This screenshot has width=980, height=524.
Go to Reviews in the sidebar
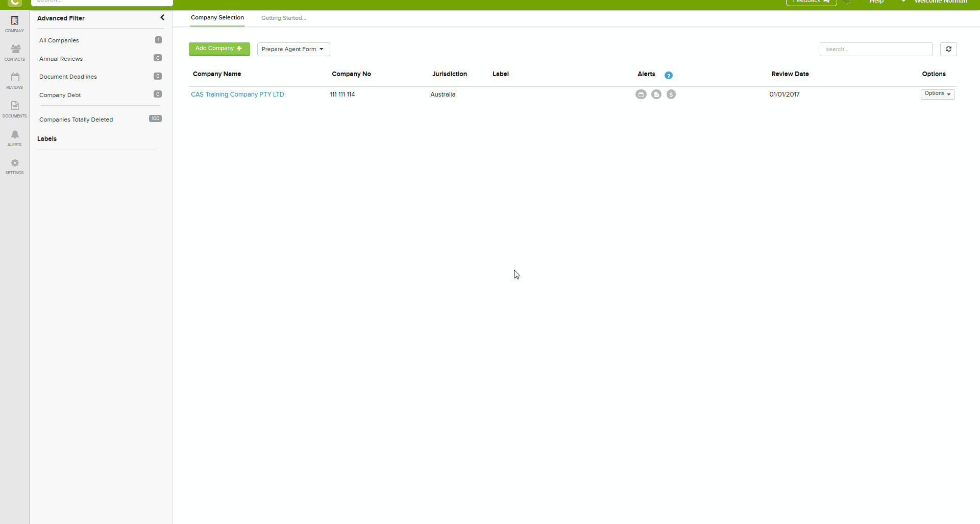tap(14, 80)
